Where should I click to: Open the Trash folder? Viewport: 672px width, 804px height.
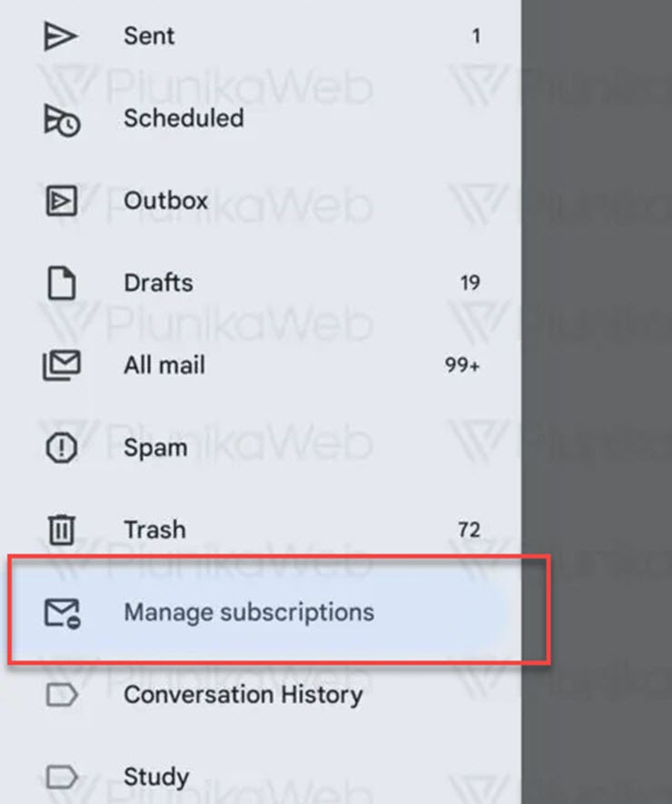[261, 530]
